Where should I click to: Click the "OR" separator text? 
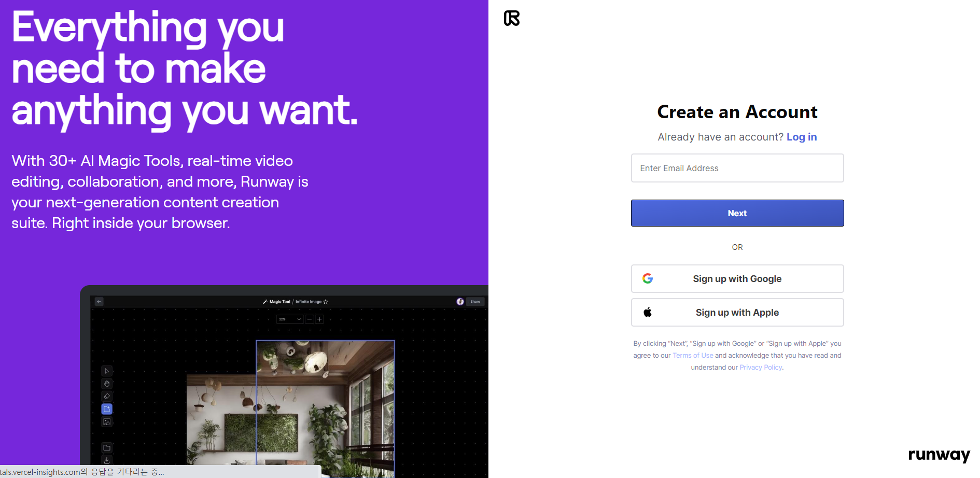(737, 247)
